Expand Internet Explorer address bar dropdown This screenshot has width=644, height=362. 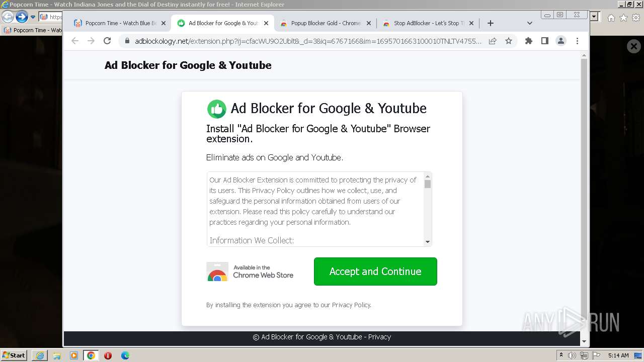(x=595, y=17)
